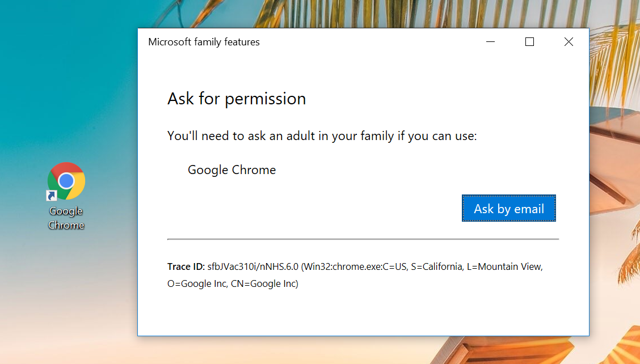The width and height of the screenshot is (640, 364).
Task: Open the Google Chrome desktop shortcut icon
Action: point(66,181)
